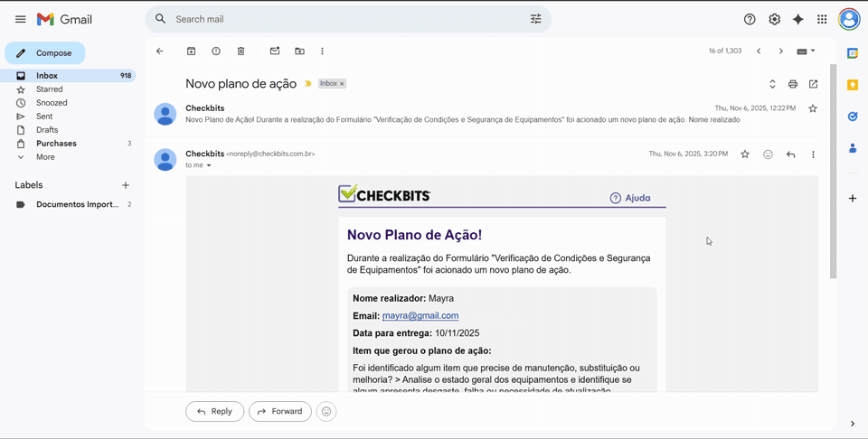This screenshot has width=868, height=439.
Task: Open Google Calendar side panel
Action: [x=853, y=53]
